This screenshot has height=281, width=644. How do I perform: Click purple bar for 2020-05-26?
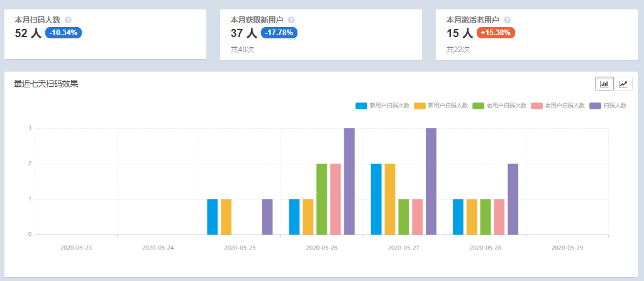pyautogui.click(x=349, y=181)
